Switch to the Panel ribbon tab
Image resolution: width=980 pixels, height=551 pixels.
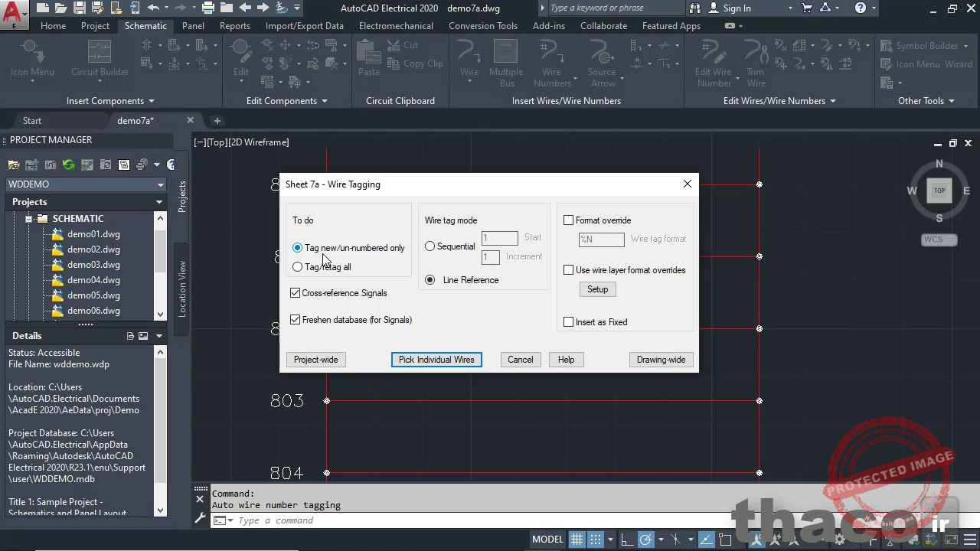click(193, 25)
